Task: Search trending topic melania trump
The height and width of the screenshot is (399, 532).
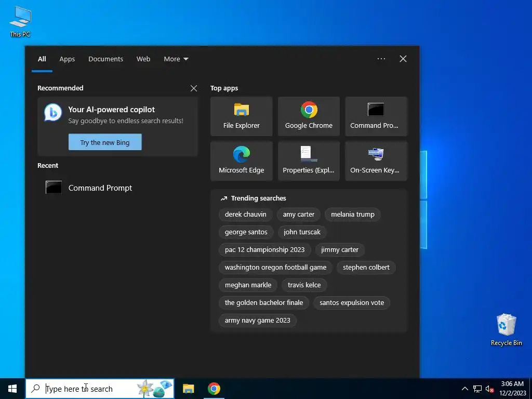Action: (x=353, y=215)
